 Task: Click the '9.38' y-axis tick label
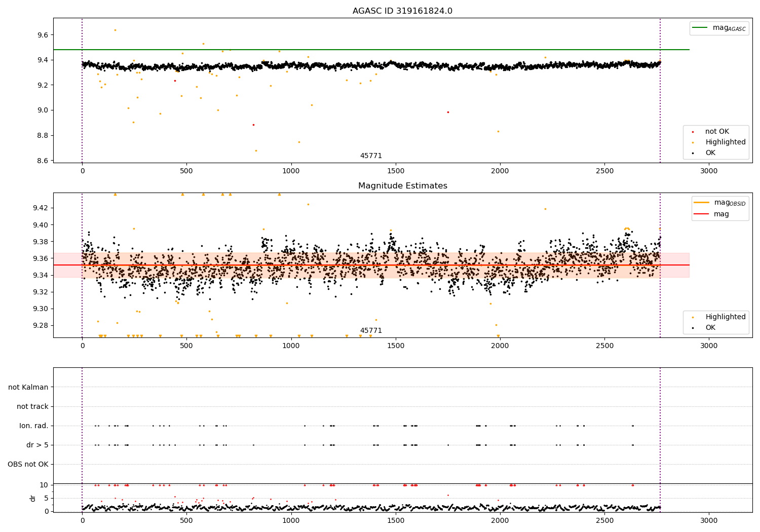pyautogui.click(x=41, y=242)
